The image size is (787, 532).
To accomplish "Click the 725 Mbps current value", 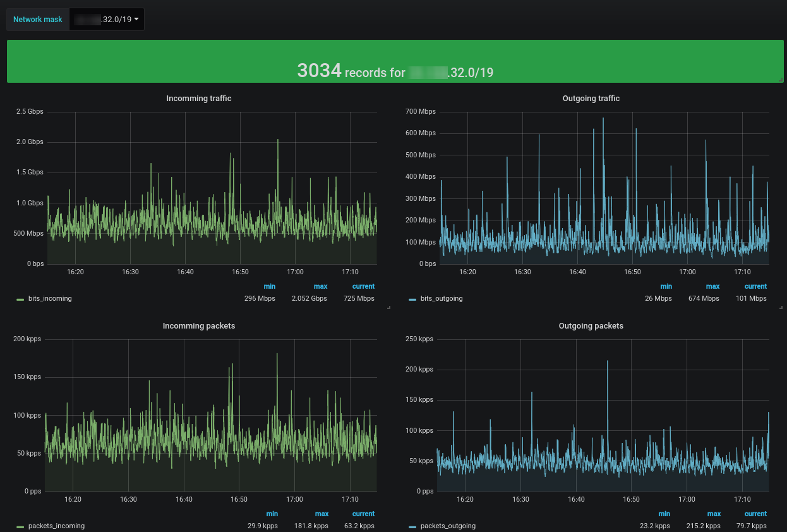I will (x=359, y=299).
